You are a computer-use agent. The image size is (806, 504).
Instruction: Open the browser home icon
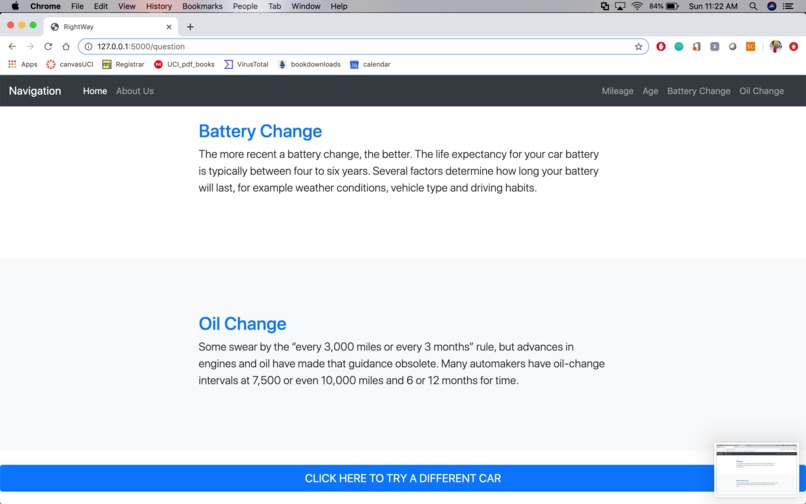tap(66, 46)
